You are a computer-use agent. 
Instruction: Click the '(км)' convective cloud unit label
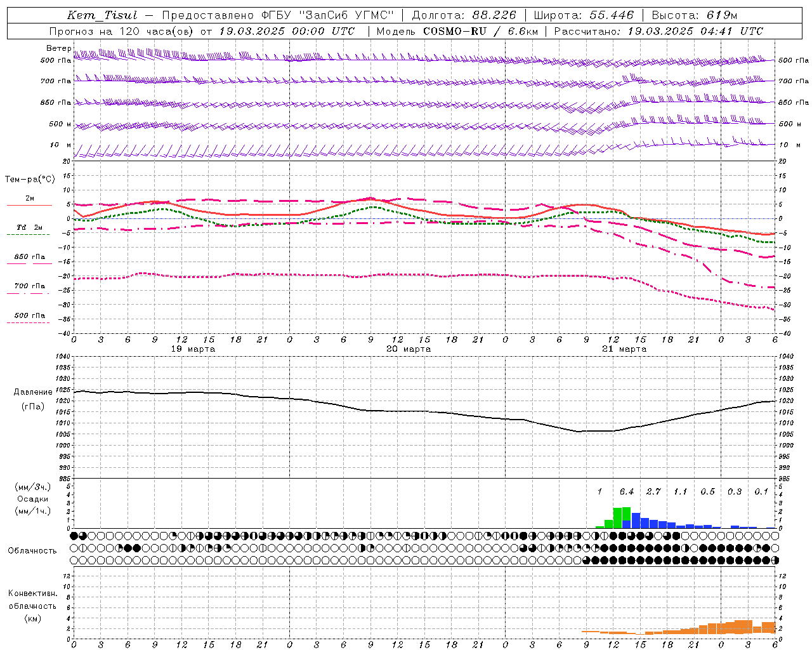(x=32, y=618)
